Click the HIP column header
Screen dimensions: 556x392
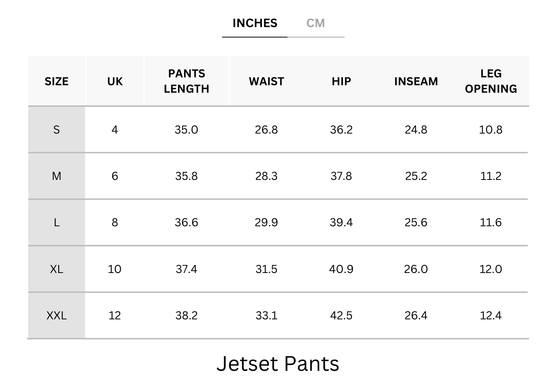[x=341, y=81]
